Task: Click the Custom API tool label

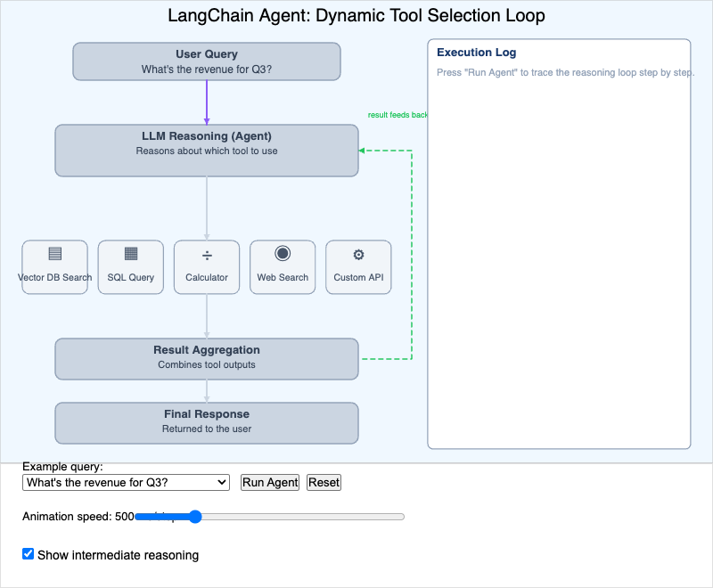Action: click(x=358, y=277)
